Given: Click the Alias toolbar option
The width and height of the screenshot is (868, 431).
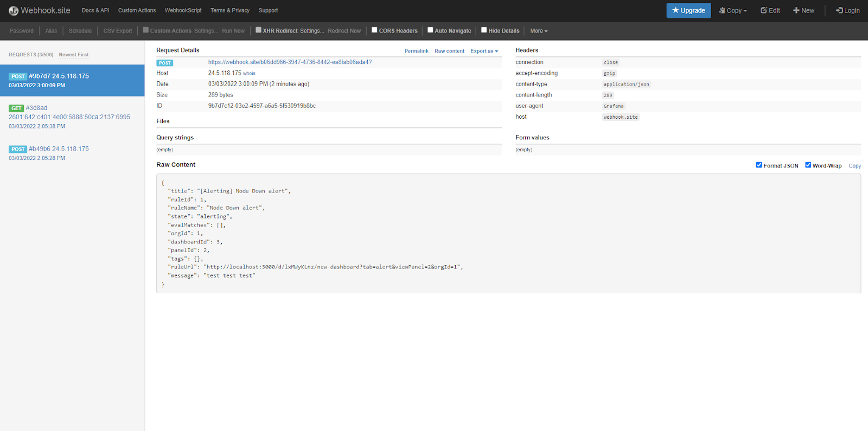Looking at the screenshot, I should [51, 31].
